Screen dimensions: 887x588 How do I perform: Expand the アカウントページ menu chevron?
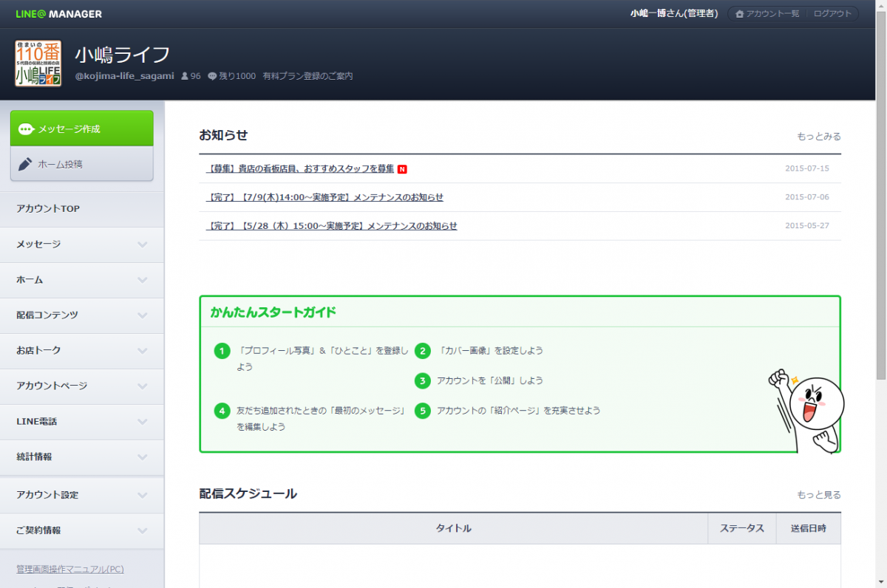[x=143, y=386]
